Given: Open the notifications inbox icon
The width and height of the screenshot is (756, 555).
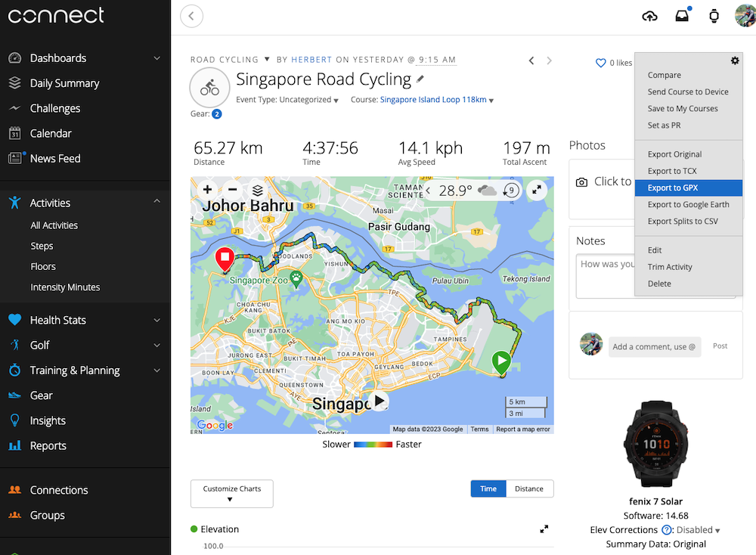Looking at the screenshot, I should 682,16.
